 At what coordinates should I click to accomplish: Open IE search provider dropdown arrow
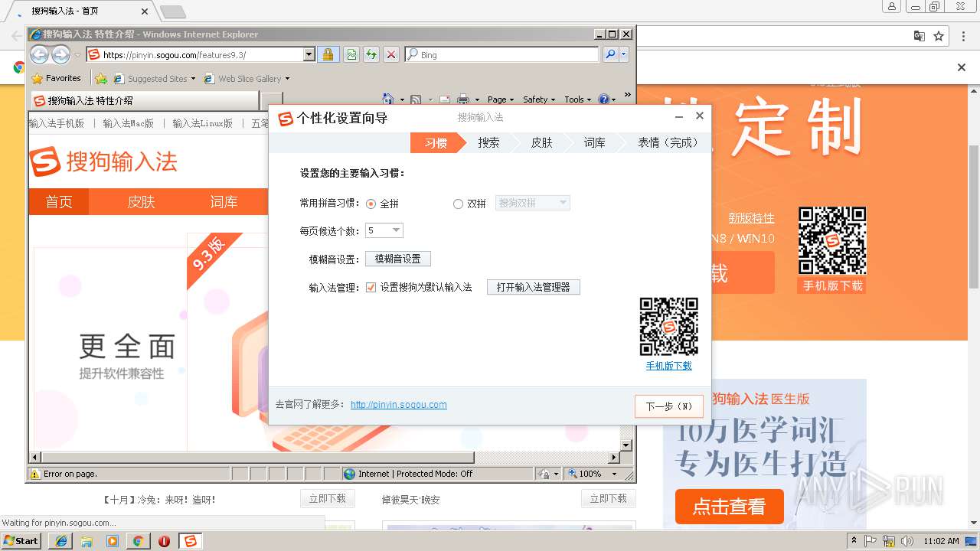coord(624,54)
